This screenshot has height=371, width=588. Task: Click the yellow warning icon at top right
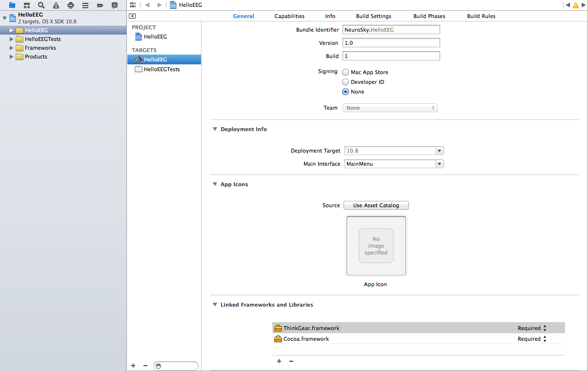click(575, 5)
